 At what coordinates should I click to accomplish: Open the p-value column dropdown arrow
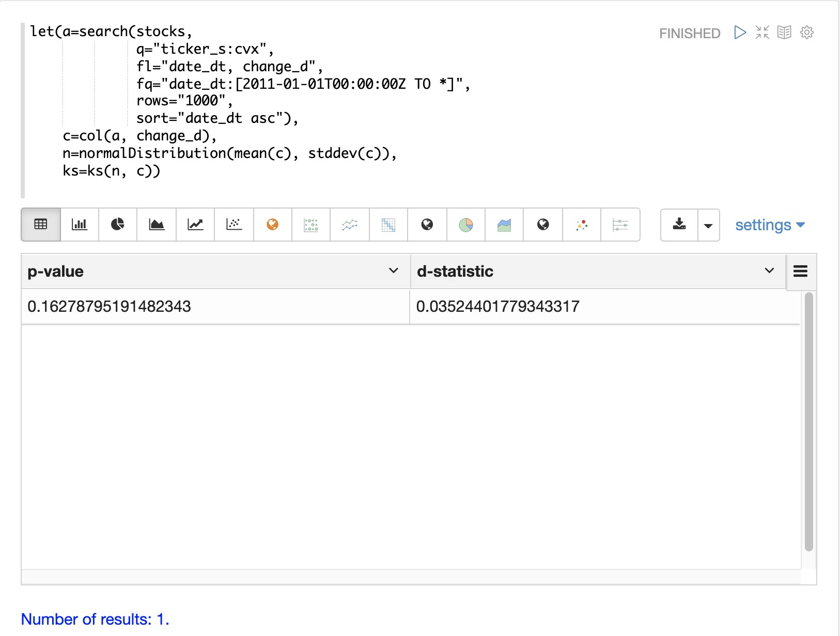pos(394,271)
